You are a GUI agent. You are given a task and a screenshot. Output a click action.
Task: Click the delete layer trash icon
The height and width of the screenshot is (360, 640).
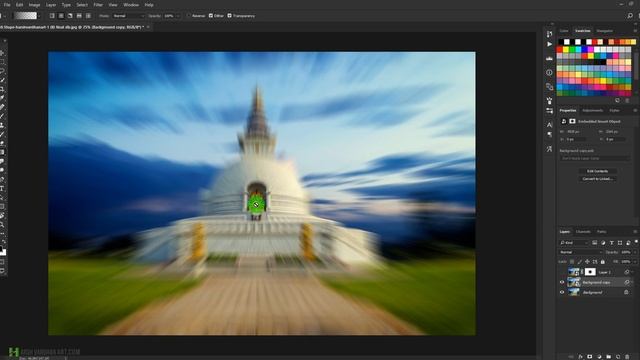point(627,357)
